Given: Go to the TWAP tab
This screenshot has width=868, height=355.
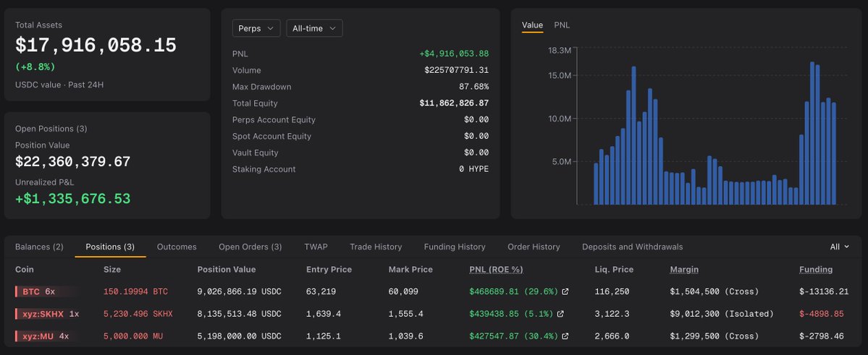Looking at the screenshot, I should [316, 247].
